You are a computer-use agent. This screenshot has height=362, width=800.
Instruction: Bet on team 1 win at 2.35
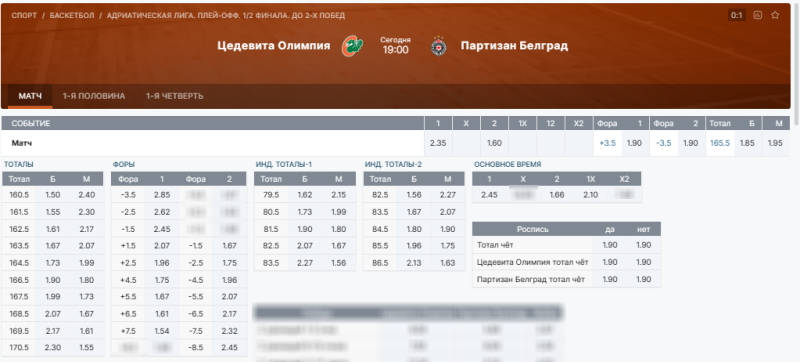438,143
